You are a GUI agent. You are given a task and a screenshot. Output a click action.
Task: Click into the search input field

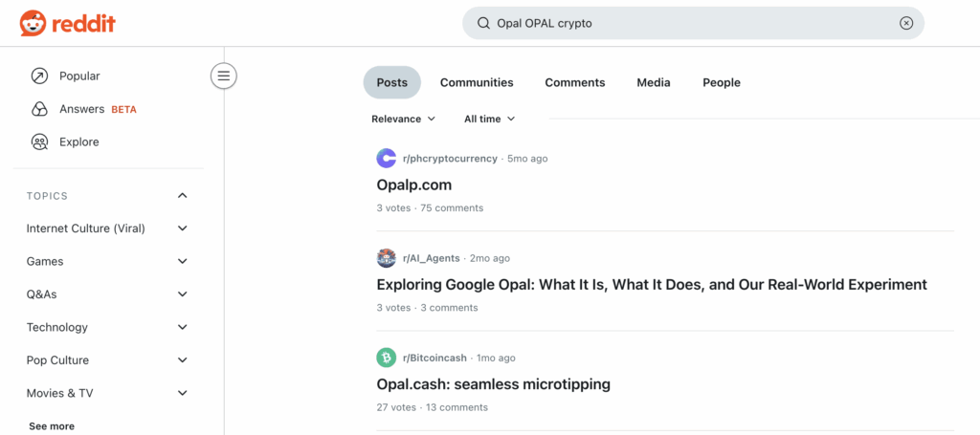689,23
